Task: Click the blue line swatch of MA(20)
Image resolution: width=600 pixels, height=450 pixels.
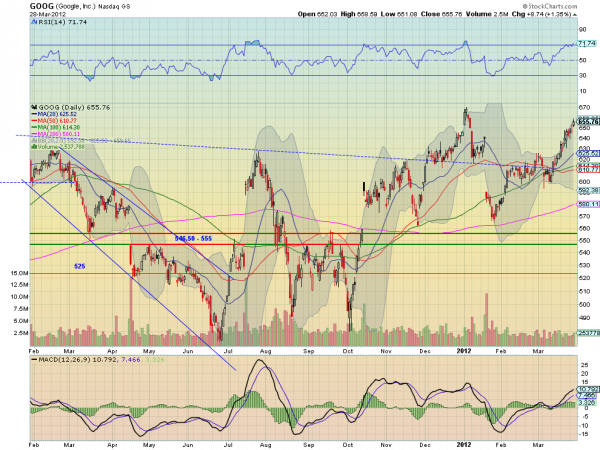Action: 34,114
